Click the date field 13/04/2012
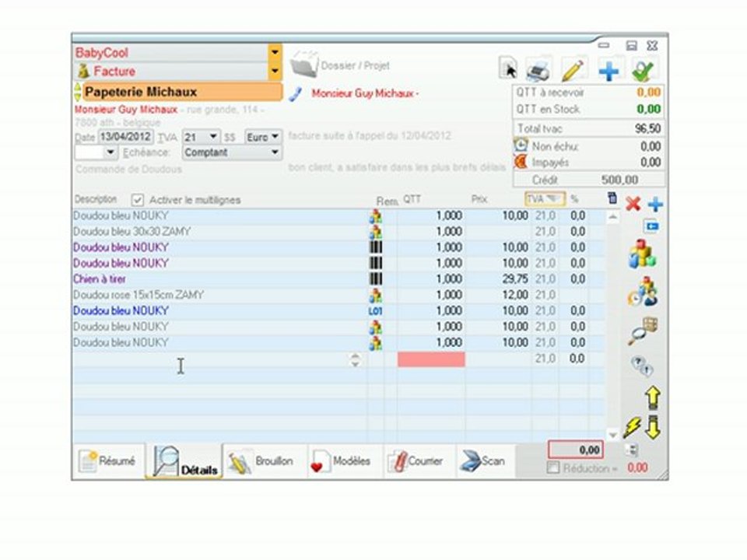Image resolution: width=747 pixels, height=560 pixels. click(125, 137)
